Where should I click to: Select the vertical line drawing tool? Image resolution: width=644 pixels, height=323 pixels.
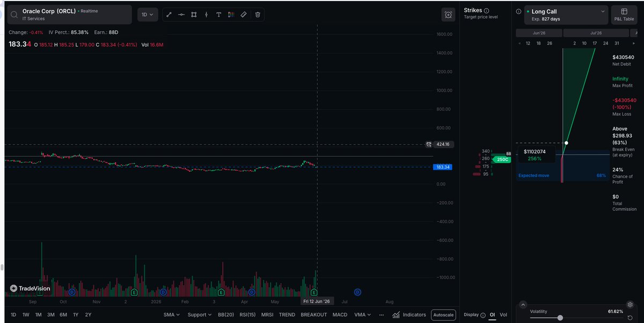[206, 15]
